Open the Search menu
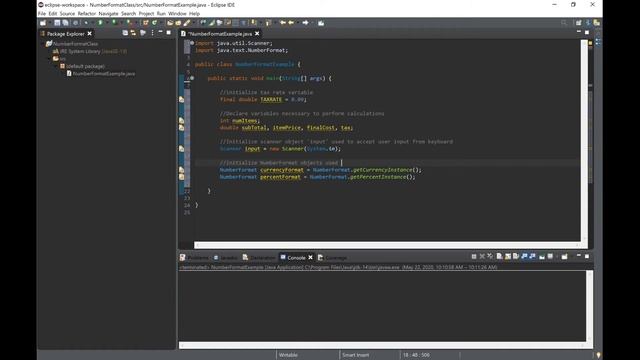This screenshot has width=640, height=360. point(129,13)
